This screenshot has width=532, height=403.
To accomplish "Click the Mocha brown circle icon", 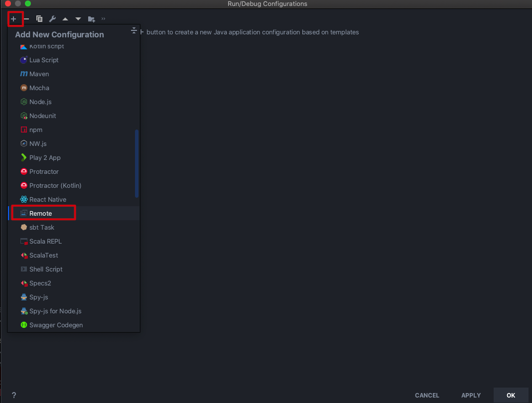I will [24, 88].
